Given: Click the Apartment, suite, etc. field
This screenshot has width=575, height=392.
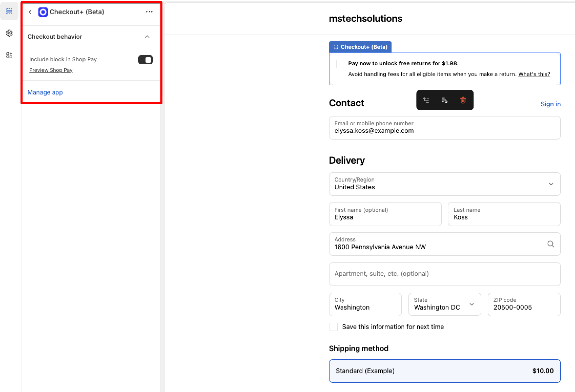Looking at the screenshot, I should click(445, 274).
